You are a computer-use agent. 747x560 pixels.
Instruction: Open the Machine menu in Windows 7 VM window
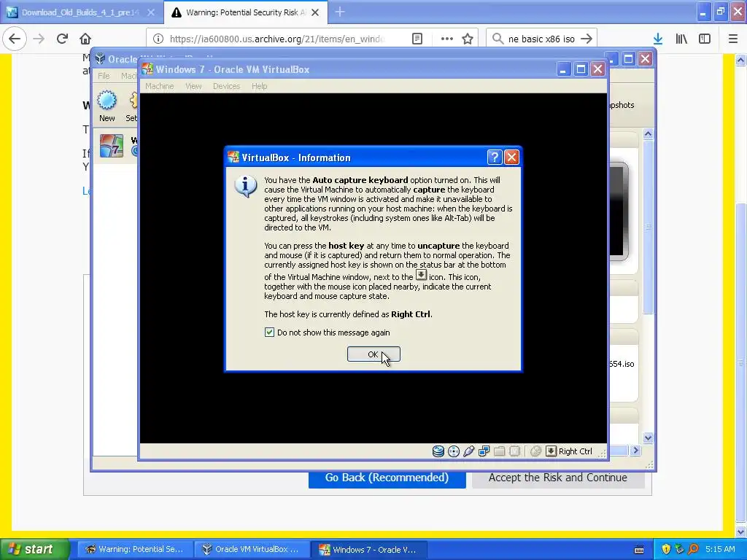point(159,86)
